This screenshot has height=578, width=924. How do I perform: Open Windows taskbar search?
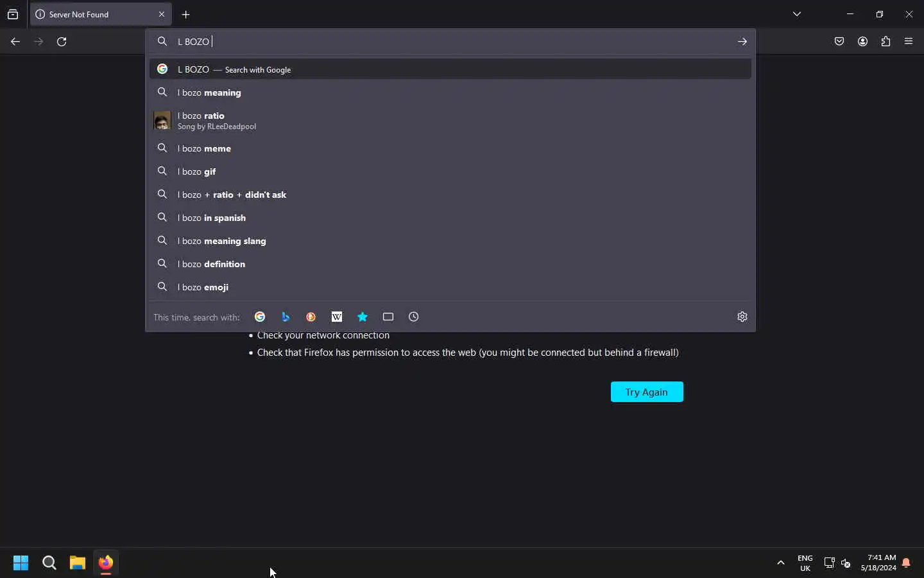pos(49,563)
